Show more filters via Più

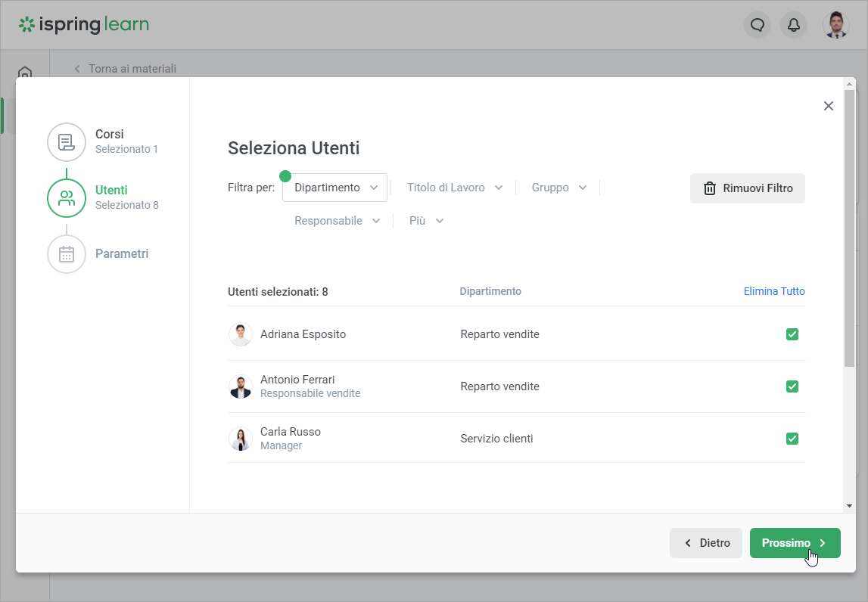(x=426, y=221)
